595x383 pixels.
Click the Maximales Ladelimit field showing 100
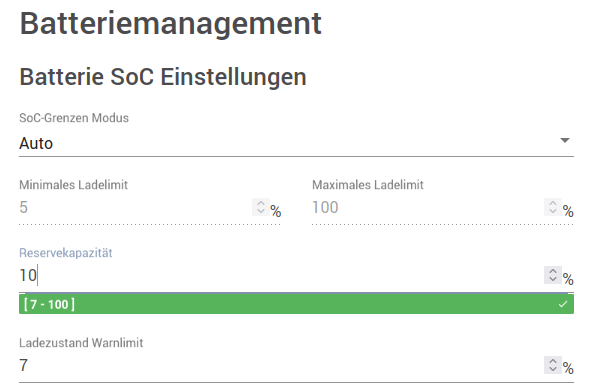428,208
